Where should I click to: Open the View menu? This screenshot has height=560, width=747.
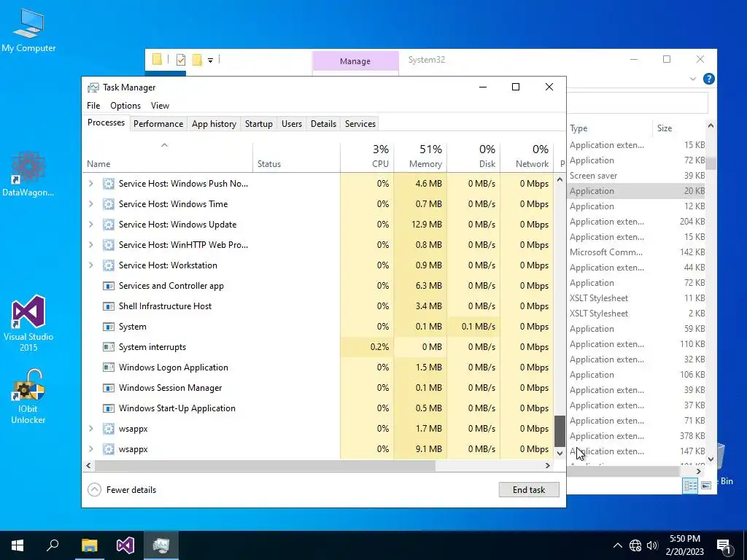[160, 106]
